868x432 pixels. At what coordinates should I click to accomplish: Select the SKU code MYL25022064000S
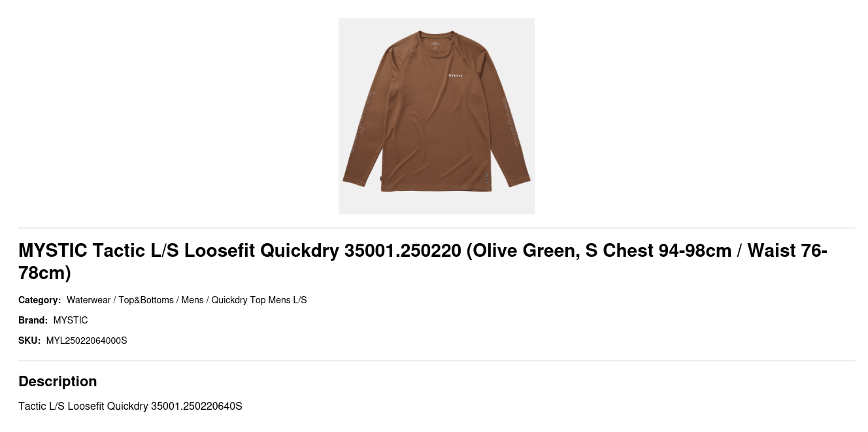(86, 341)
